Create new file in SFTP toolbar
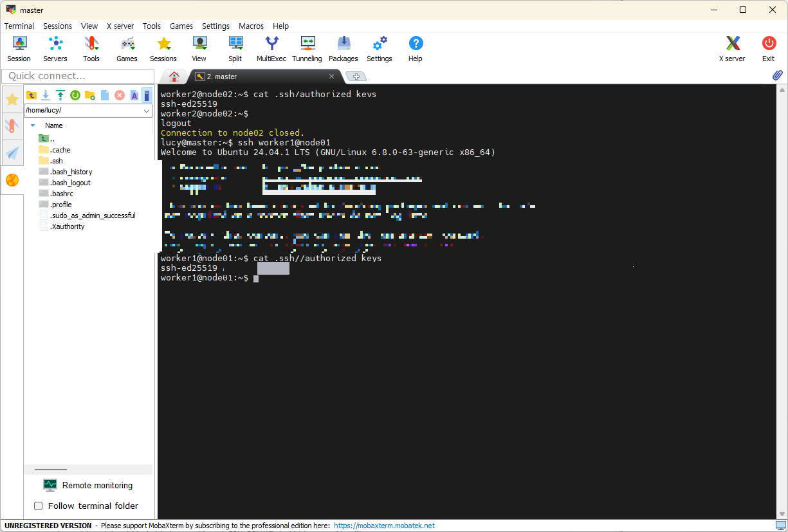 pos(105,95)
